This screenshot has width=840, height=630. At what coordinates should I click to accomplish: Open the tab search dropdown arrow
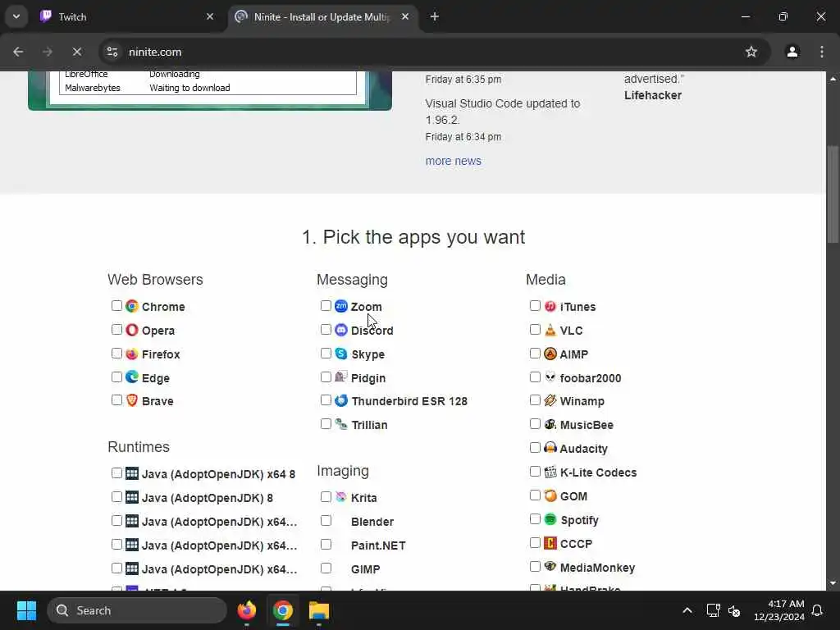tap(16, 16)
